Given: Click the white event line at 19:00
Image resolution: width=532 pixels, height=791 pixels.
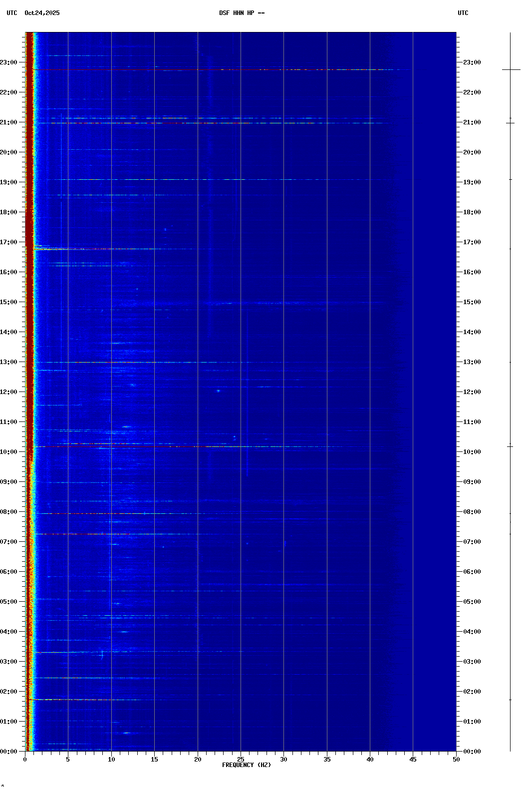Looking at the screenshot, I should click(200, 179).
